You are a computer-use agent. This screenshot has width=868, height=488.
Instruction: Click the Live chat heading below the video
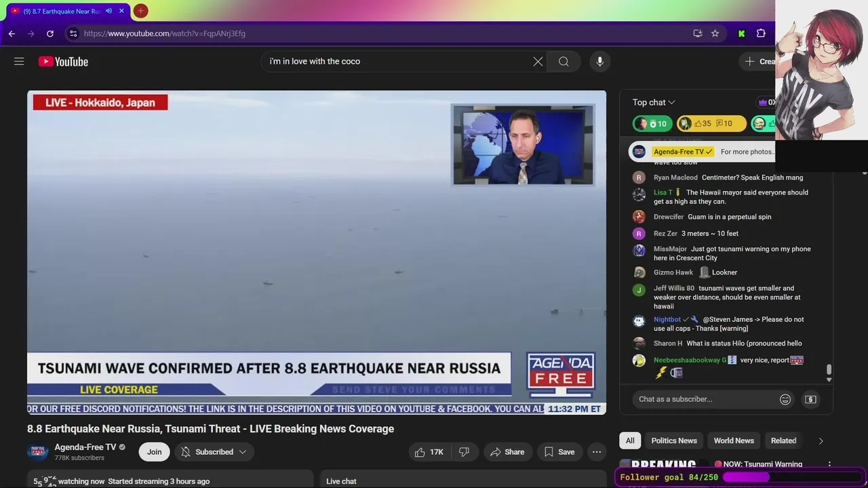341,481
